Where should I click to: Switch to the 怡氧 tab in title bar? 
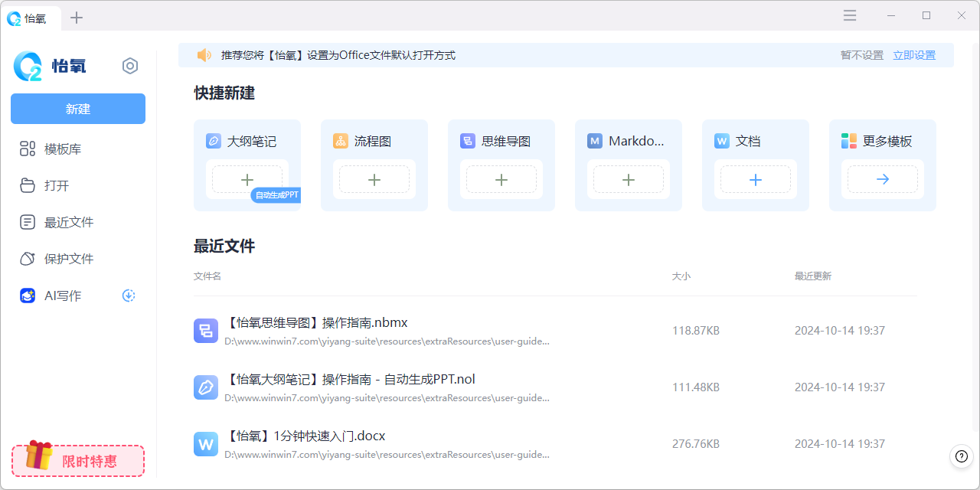point(31,18)
